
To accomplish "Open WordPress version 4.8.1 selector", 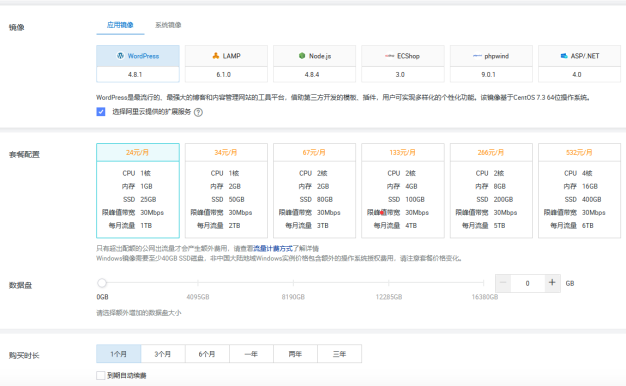I will [x=138, y=75].
